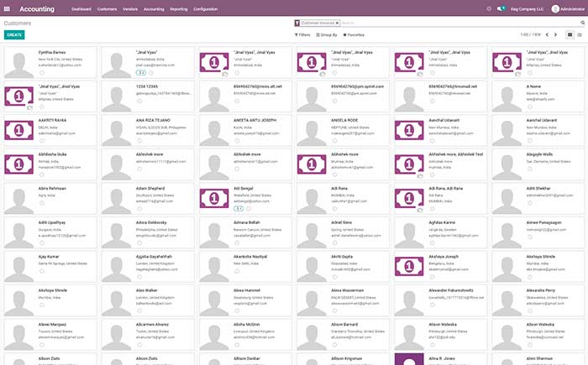Click the banknote image on AAKRITI RAHIA card

(x=18, y=130)
